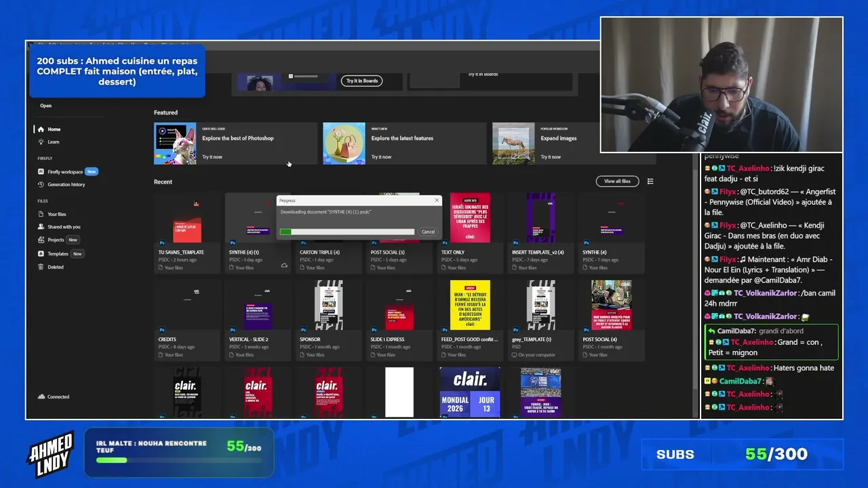Click Try it now under Explore the best of Photoshop
This screenshot has width=868, height=488.
pyautogui.click(x=212, y=157)
